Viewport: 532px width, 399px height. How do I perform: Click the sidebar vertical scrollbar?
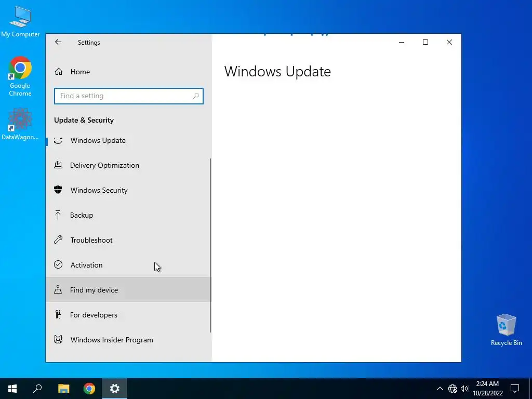[x=210, y=245]
